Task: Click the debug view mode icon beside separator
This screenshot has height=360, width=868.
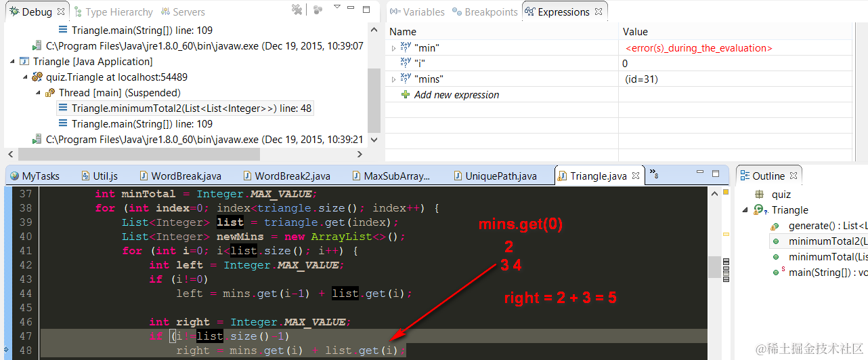Action: tap(318, 9)
